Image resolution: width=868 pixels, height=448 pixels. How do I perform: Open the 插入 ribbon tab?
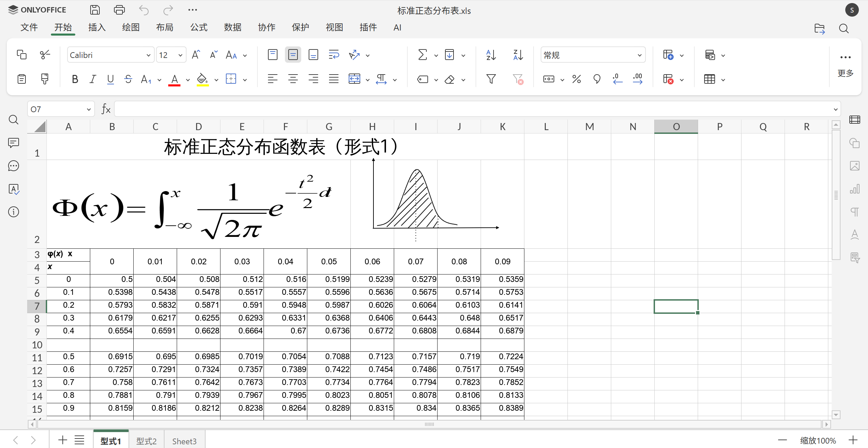(x=97, y=27)
